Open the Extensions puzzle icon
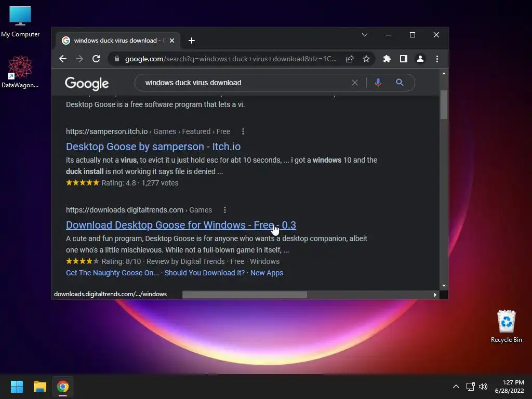The image size is (532, 399). [x=387, y=59]
